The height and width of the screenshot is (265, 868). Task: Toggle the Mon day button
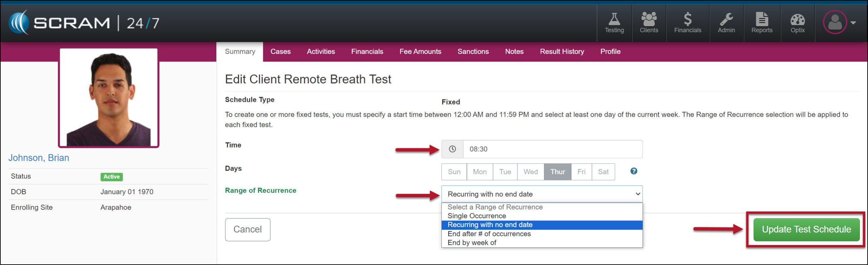point(479,172)
